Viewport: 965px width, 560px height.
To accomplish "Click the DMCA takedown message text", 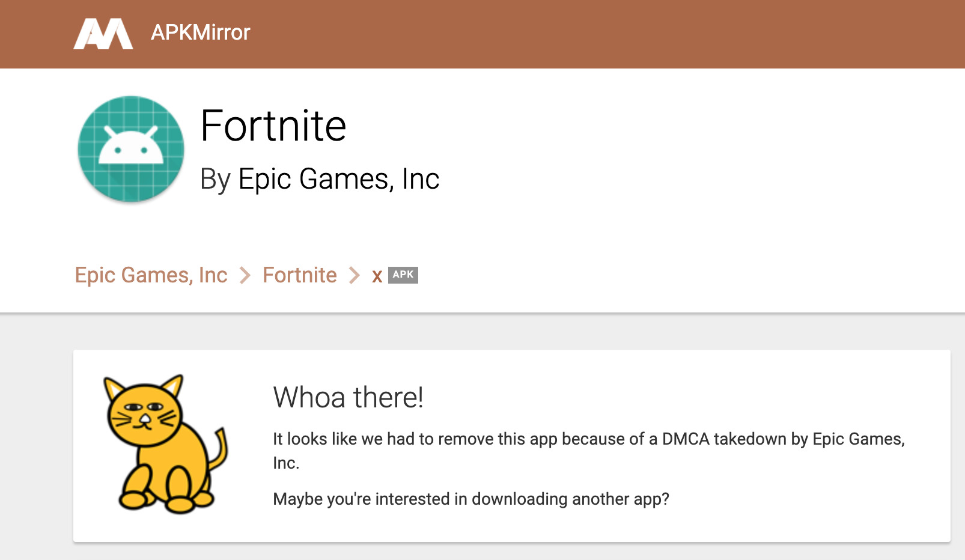I will click(x=589, y=451).
